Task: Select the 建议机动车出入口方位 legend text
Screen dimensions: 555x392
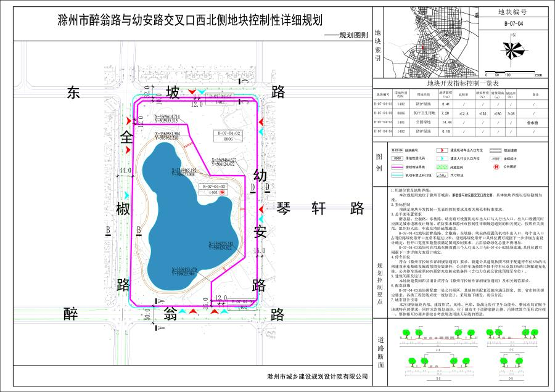Action: [x=466, y=150]
